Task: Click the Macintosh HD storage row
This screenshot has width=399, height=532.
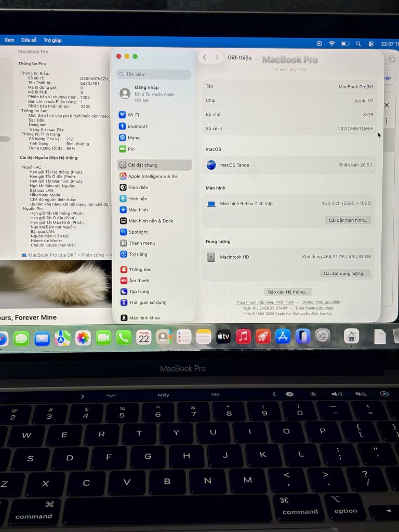Action: (x=289, y=257)
